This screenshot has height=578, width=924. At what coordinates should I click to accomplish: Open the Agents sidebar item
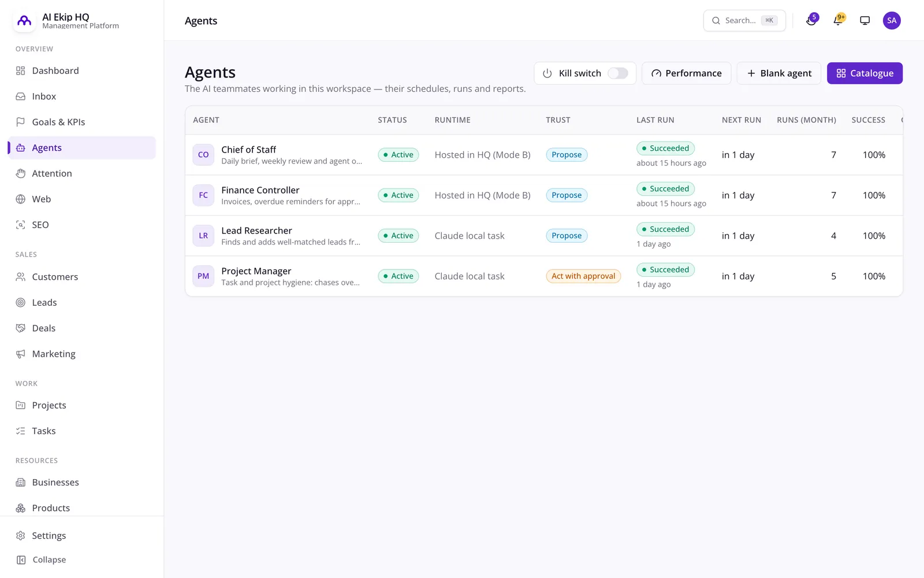pos(82,148)
